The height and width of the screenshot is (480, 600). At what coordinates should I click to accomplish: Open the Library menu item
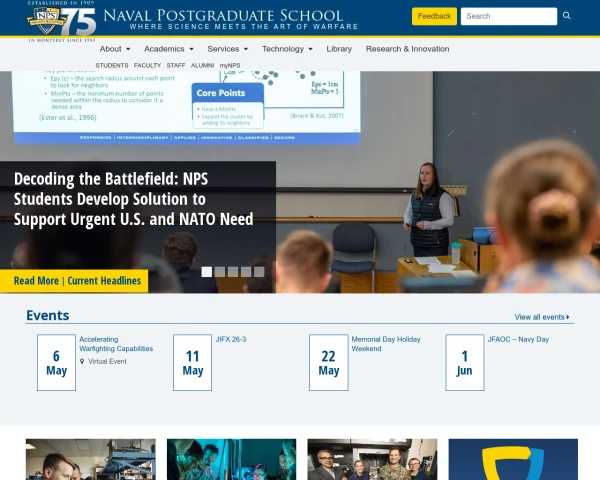(x=339, y=49)
